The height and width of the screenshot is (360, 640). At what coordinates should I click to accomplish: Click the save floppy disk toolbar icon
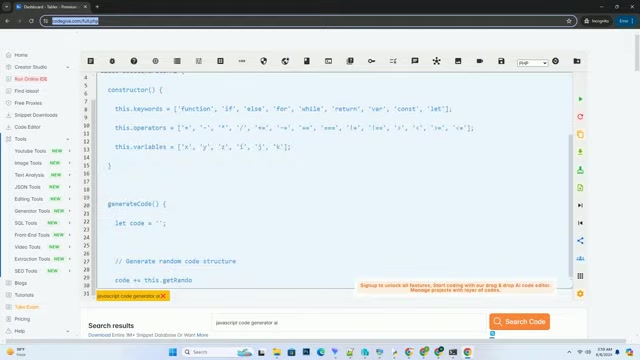point(501,61)
